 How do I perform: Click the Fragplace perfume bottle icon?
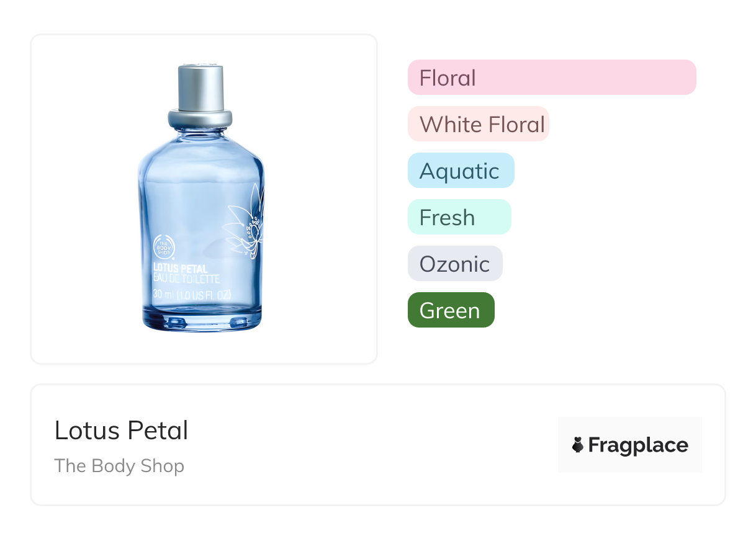coord(578,445)
